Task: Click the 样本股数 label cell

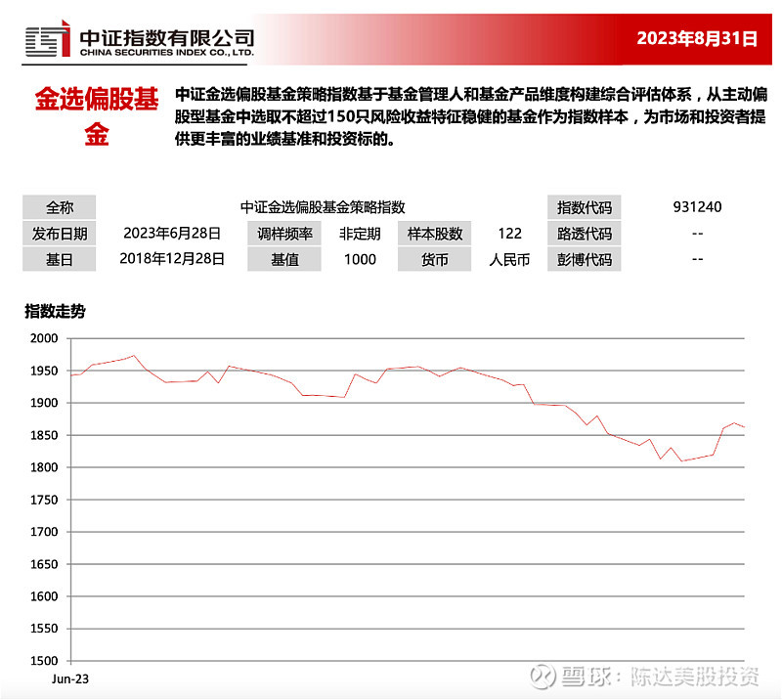Action: pos(434,234)
